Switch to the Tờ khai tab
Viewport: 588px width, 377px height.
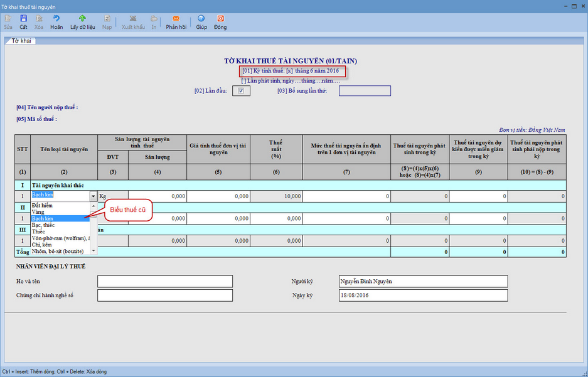point(21,41)
